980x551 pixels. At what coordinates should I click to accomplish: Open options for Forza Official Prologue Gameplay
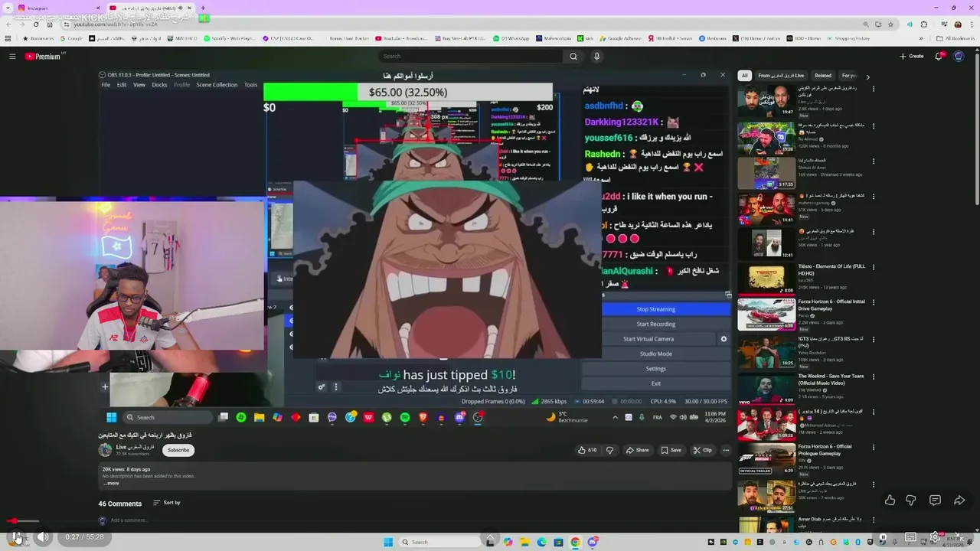(x=874, y=447)
